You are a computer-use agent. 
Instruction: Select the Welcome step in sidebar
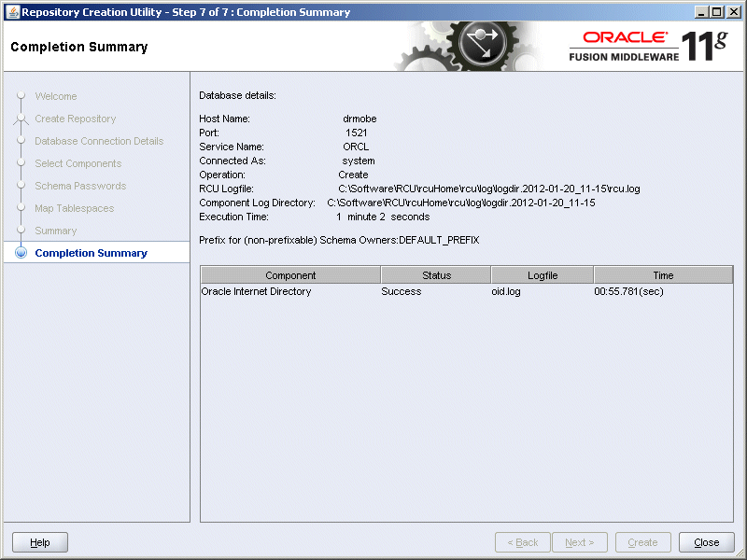pos(56,96)
